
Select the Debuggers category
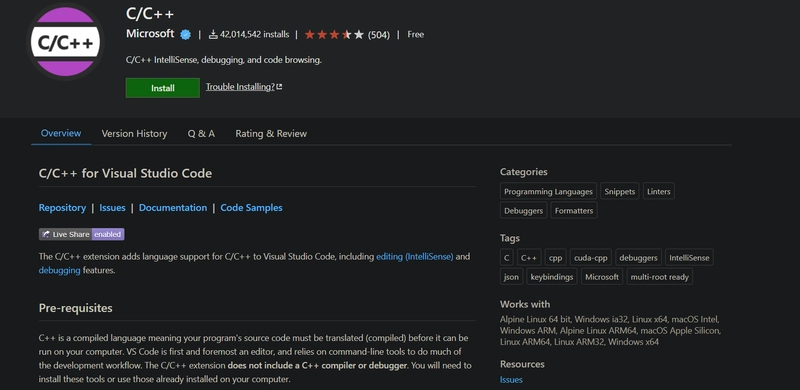point(523,210)
